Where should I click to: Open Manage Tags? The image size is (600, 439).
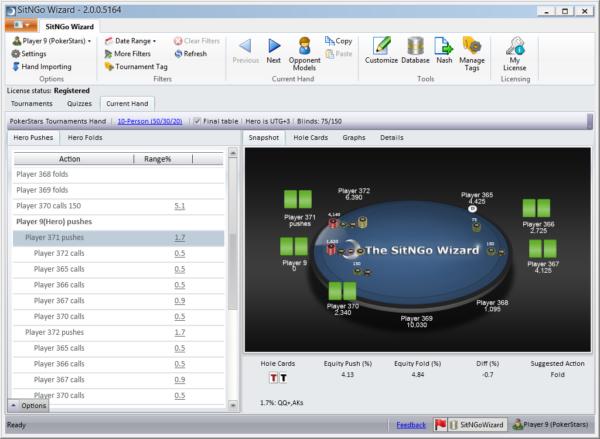pyautogui.click(x=472, y=52)
